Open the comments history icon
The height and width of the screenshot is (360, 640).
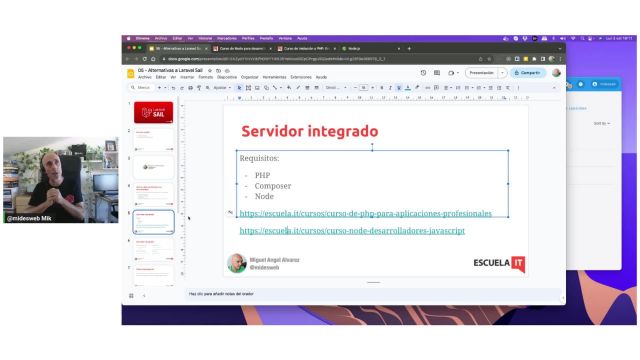click(437, 73)
